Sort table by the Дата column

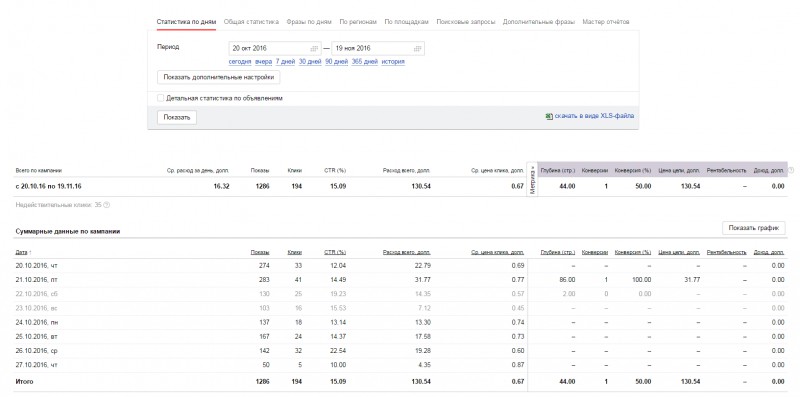pyautogui.click(x=23, y=252)
